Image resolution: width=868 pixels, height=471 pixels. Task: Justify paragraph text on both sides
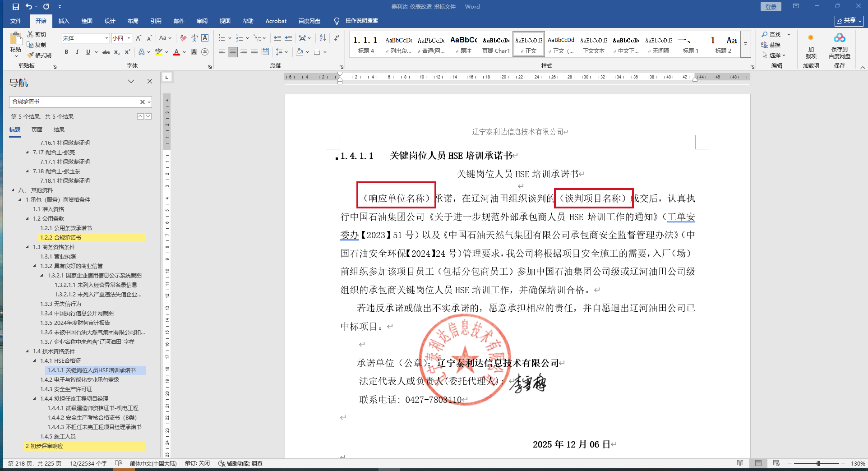click(x=254, y=52)
